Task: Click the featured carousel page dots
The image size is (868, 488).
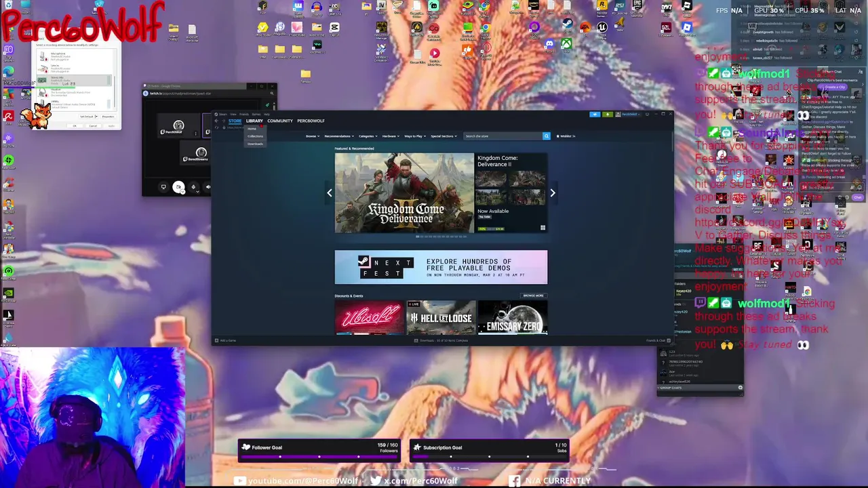Action: [441, 237]
